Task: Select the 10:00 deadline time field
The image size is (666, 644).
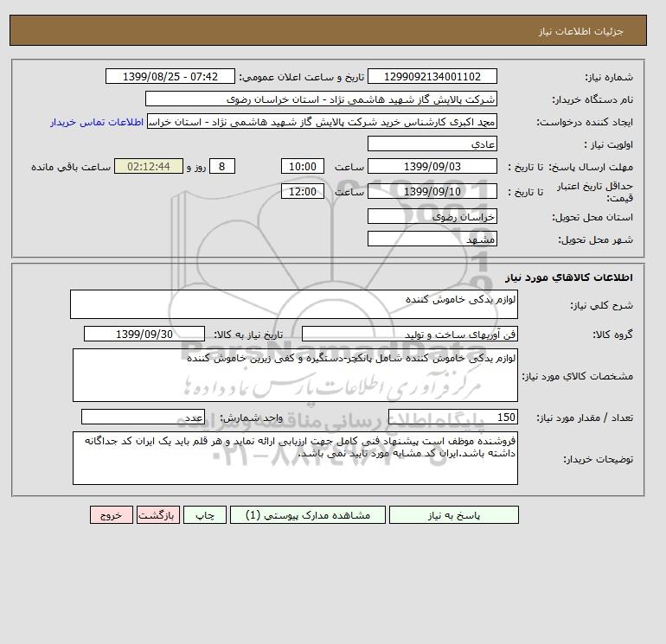Action: [303, 167]
